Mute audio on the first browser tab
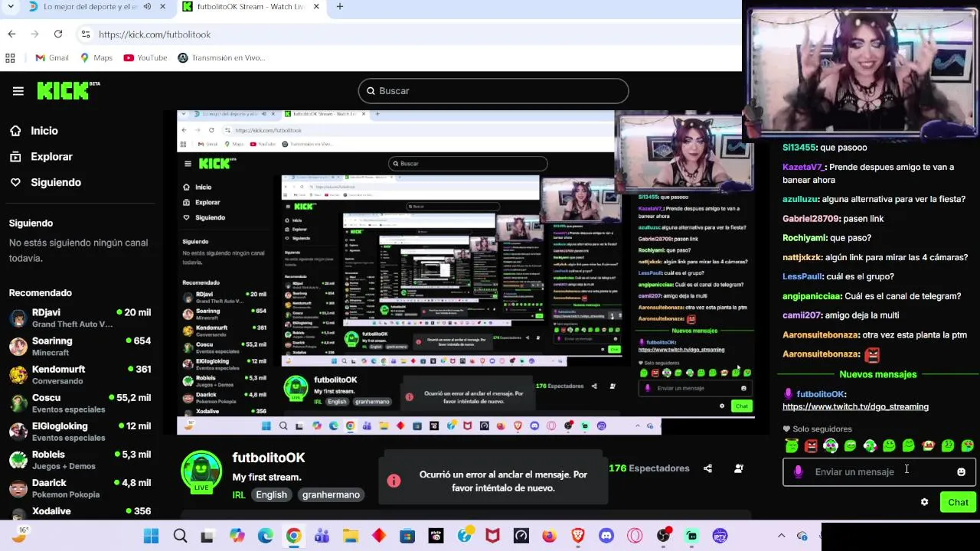The height and width of the screenshot is (551, 980). (x=146, y=7)
